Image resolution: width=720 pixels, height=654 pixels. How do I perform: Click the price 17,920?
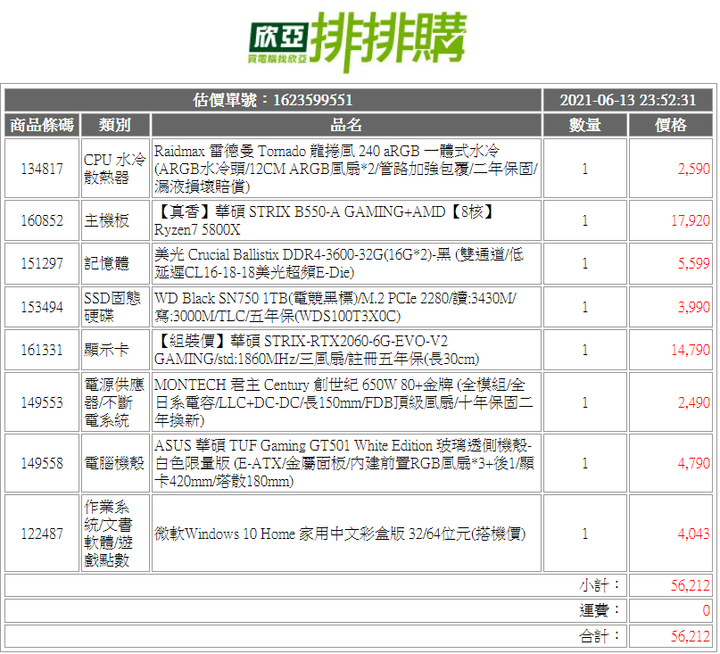(x=691, y=220)
